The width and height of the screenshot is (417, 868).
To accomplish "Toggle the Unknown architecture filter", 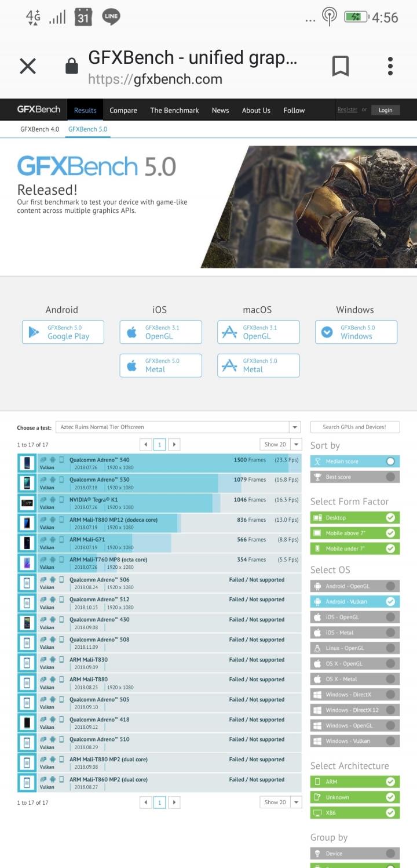I will click(x=355, y=797).
